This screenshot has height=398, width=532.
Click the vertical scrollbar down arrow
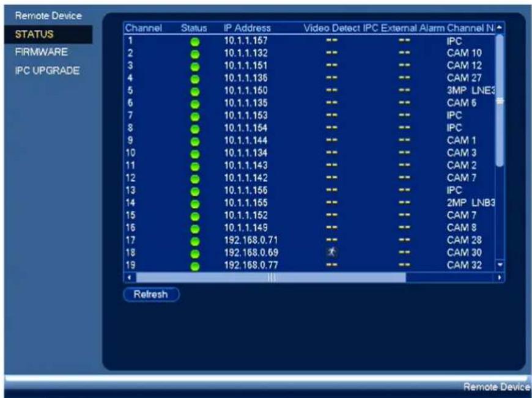coord(500,264)
